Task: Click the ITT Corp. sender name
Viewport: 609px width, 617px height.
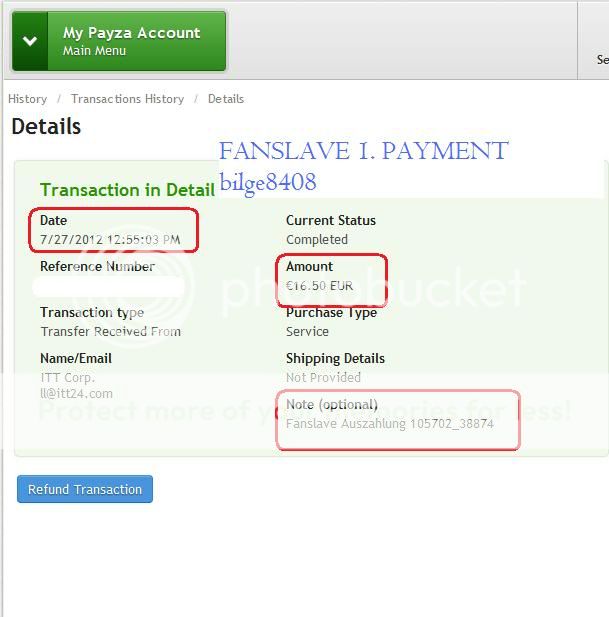Action: pos(67,377)
